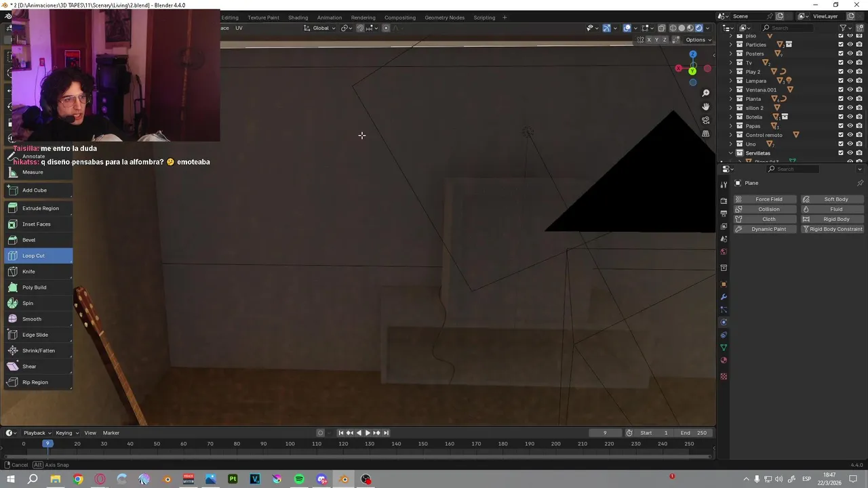Select wireframe viewport shading
The height and width of the screenshot is (488, 868).
tap(673, 28)
